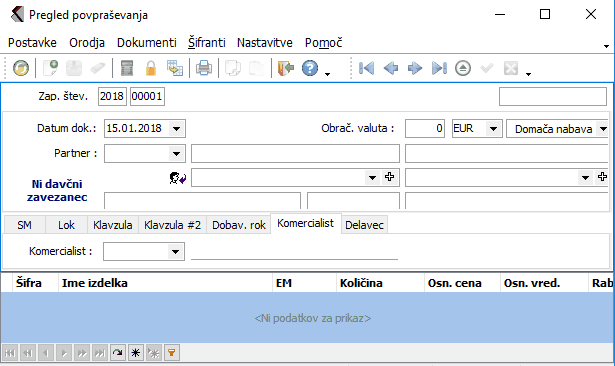Image resolution: width=615 pixels, height=366 pixels.
Task: Click the EM column header
Action: (x=304, y=283)
